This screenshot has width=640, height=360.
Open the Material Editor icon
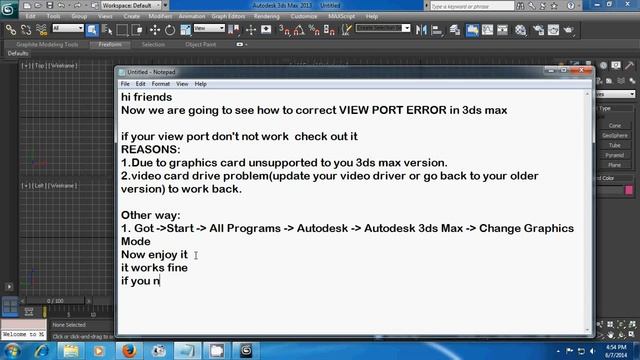point(520,30)
